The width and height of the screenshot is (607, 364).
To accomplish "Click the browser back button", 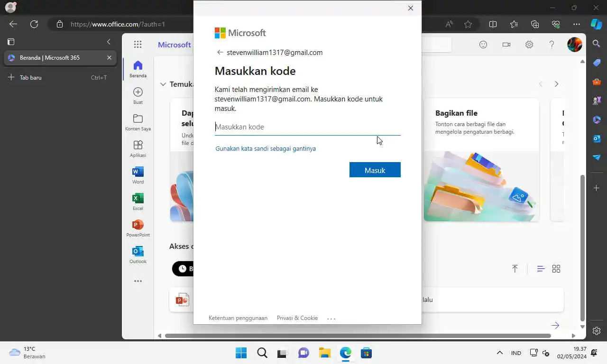I will (13, 24).
